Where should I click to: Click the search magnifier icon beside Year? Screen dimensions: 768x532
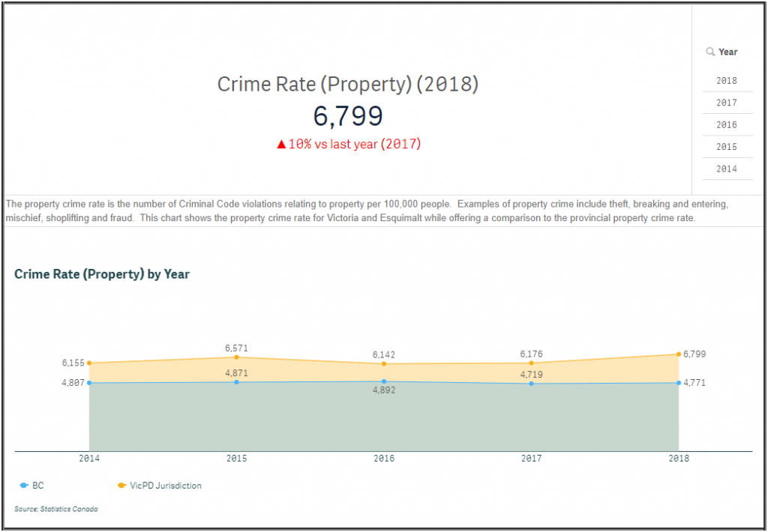710,52
